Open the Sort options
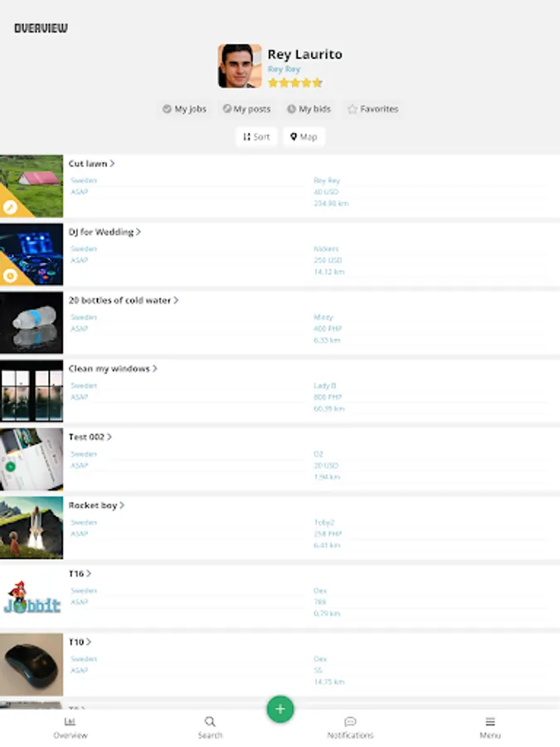Screen dimensions: 560x747 coord(256,137)
